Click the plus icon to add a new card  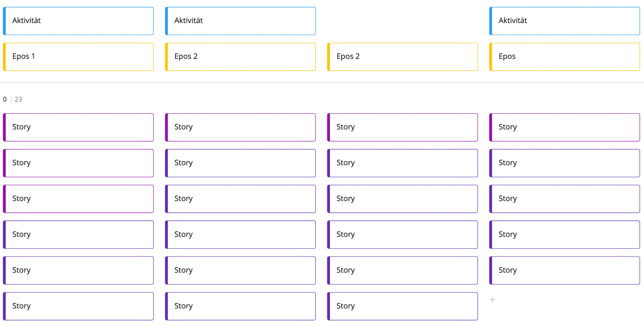click(x=493, y=300)
